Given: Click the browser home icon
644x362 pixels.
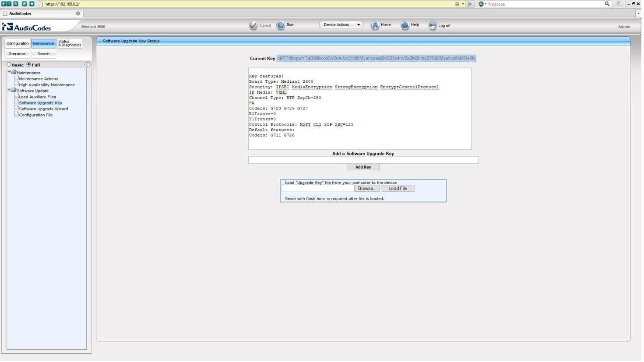Looking at the screenshot, I should pyautogui.click(x=31, y=4).
